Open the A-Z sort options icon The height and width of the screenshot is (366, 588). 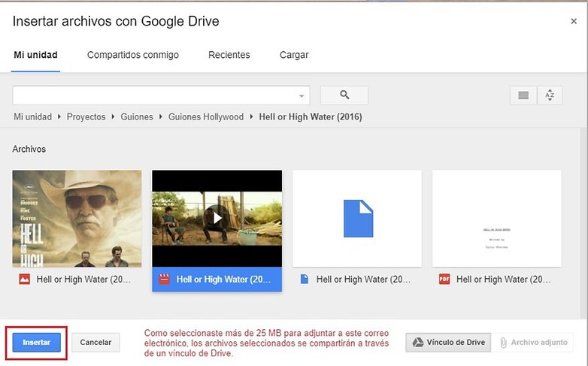[550, 95]
